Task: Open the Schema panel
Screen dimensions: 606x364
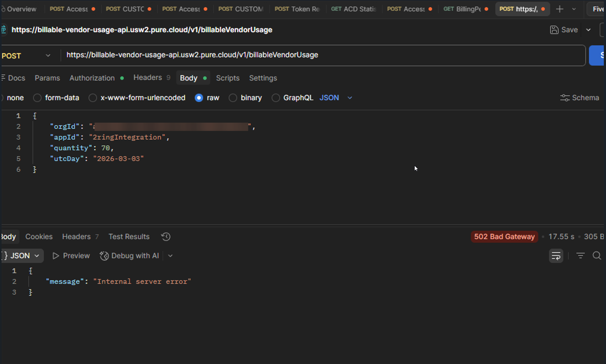Action: pyautogui.click(x=579, y=98)
